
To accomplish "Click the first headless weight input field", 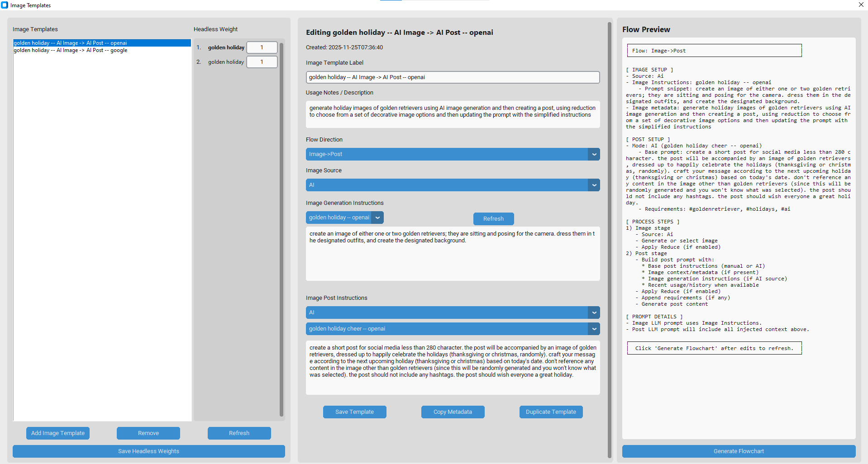I will [x=262, y=47].
